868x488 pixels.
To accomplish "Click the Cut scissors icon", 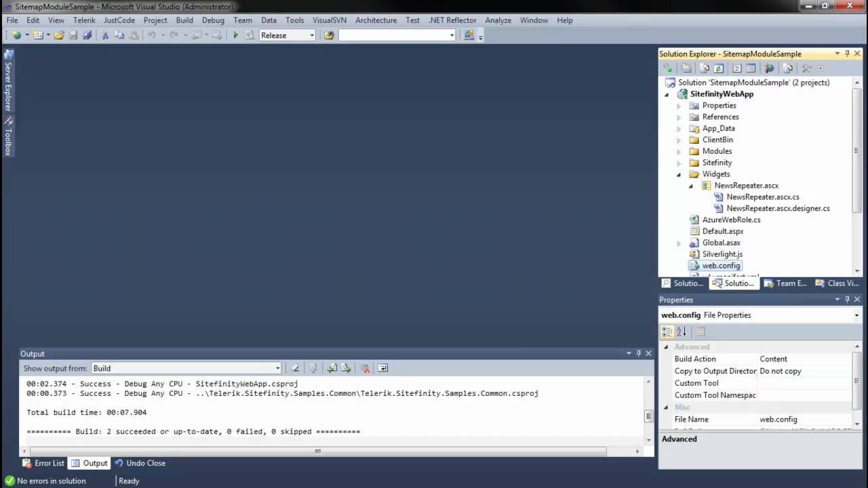I will coord(105,35).
